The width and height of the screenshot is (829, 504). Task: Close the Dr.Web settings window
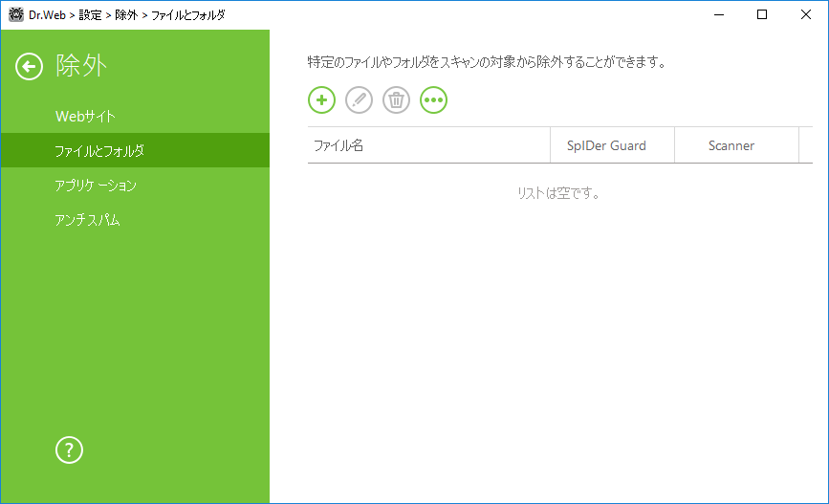click(806, 14)
